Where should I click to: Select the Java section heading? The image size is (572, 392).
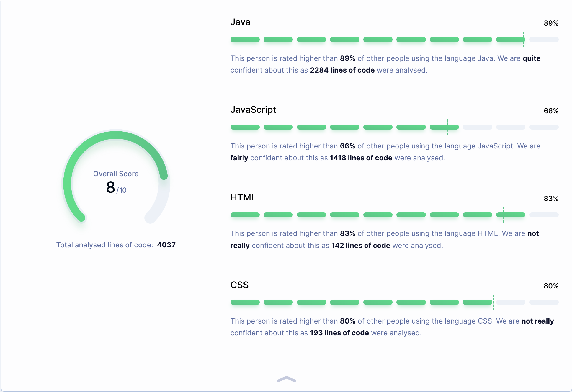tap(241, 22)
